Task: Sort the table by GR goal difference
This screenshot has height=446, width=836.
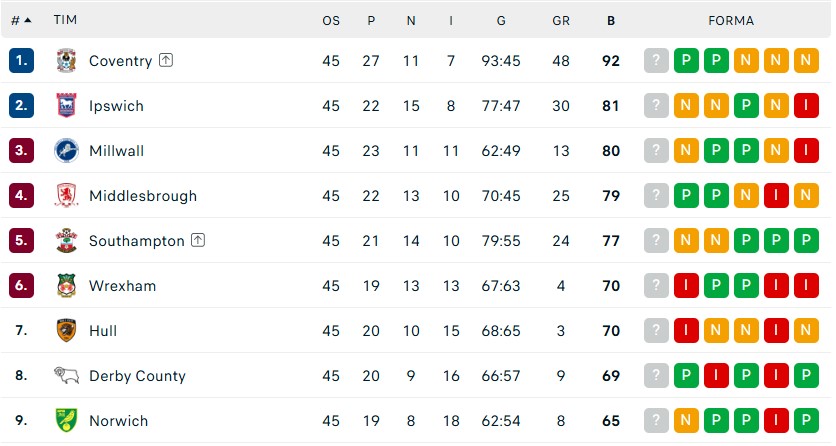Action: pos(561,20)
